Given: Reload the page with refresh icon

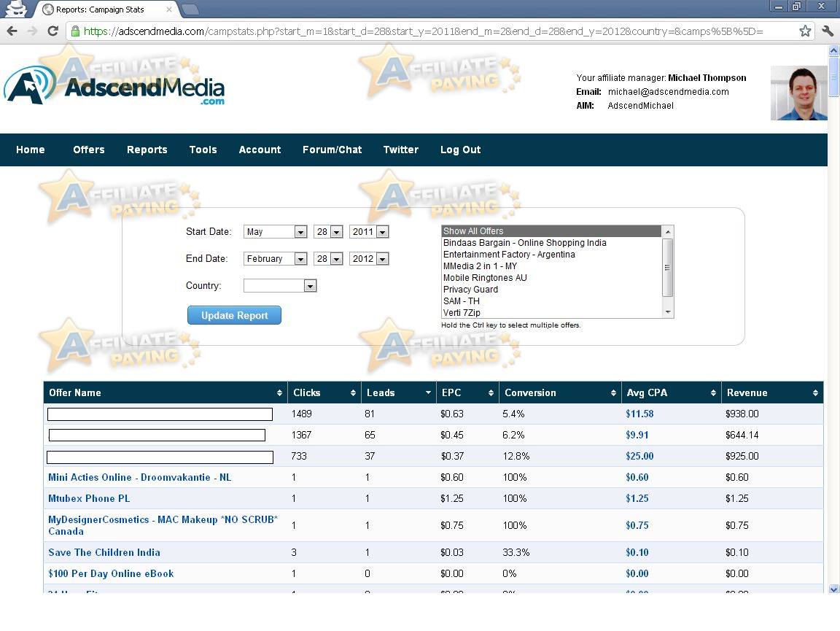Looking at the screenshot, I should [x=52, y=31].
